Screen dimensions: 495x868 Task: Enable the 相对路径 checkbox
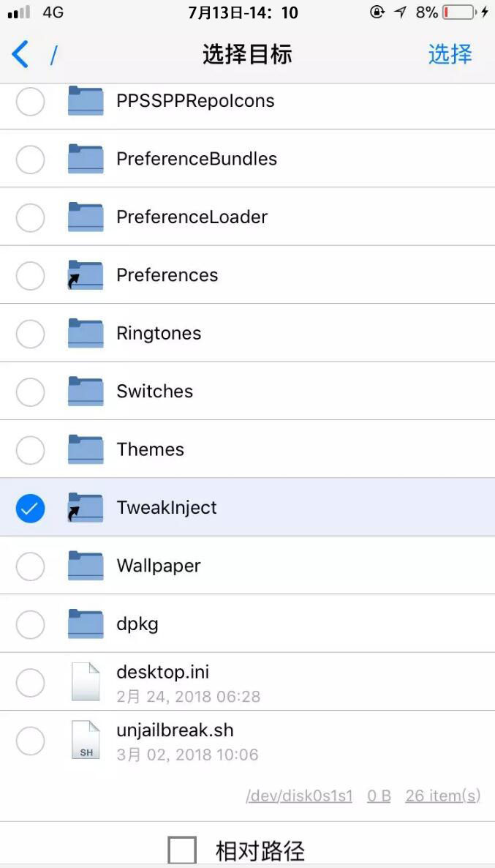point(181,849)
